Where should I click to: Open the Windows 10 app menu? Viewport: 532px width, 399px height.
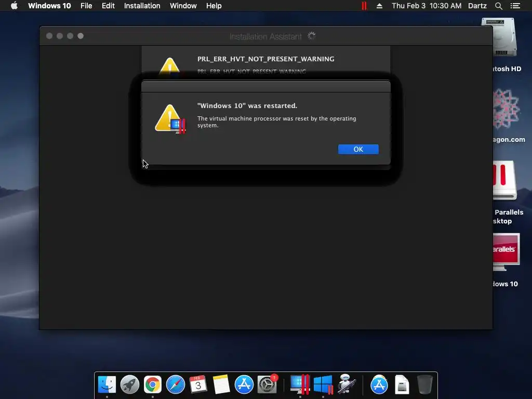click(49, 6)
